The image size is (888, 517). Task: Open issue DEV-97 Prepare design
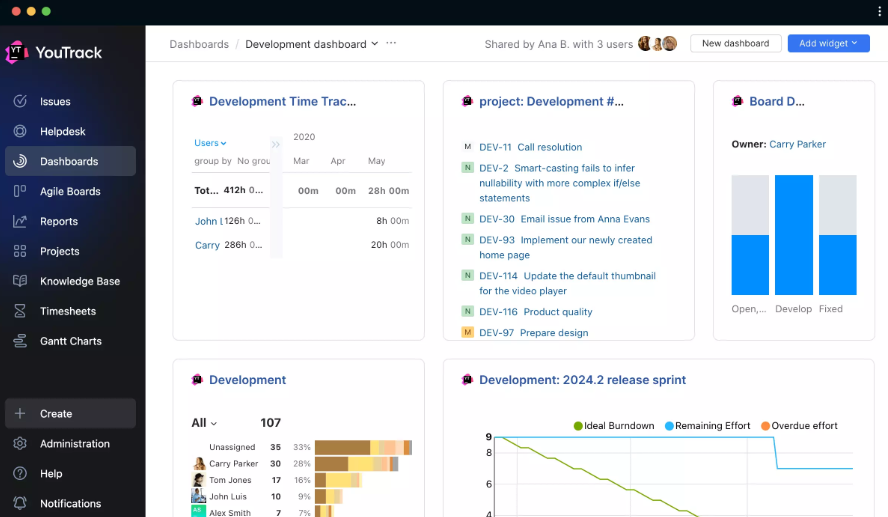click(x=533, y=333)
